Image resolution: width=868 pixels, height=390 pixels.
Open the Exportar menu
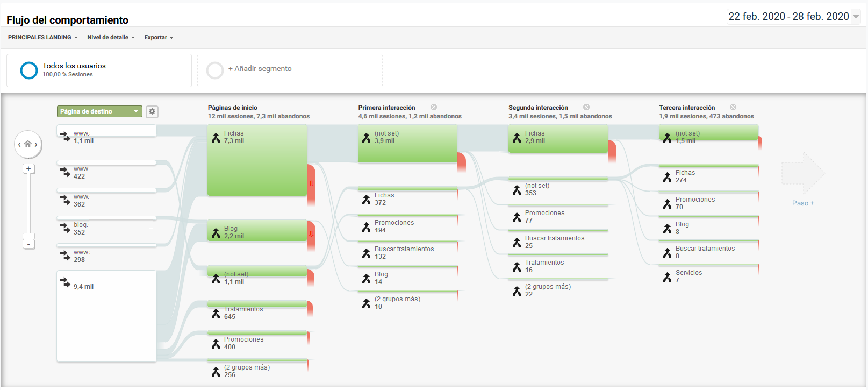pos(159,38)
